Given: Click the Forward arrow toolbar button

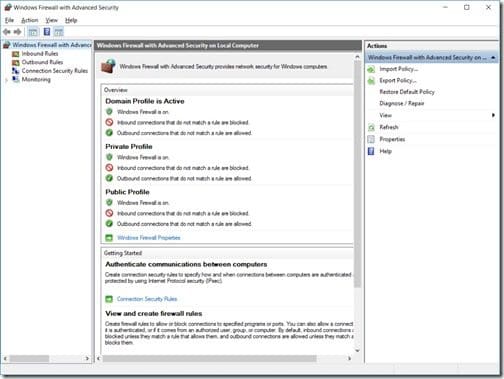Looking at the screenshot, I should [17, 32].
